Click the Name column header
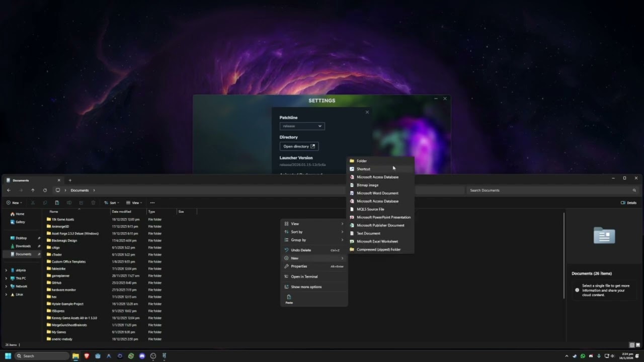 click(78, 212)
